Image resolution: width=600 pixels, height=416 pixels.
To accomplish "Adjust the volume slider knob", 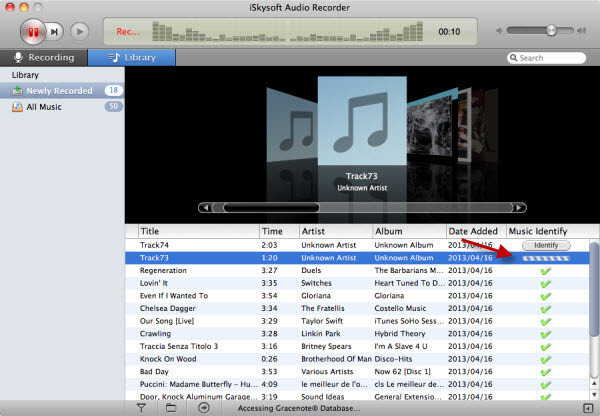I will tap(551, 31).
